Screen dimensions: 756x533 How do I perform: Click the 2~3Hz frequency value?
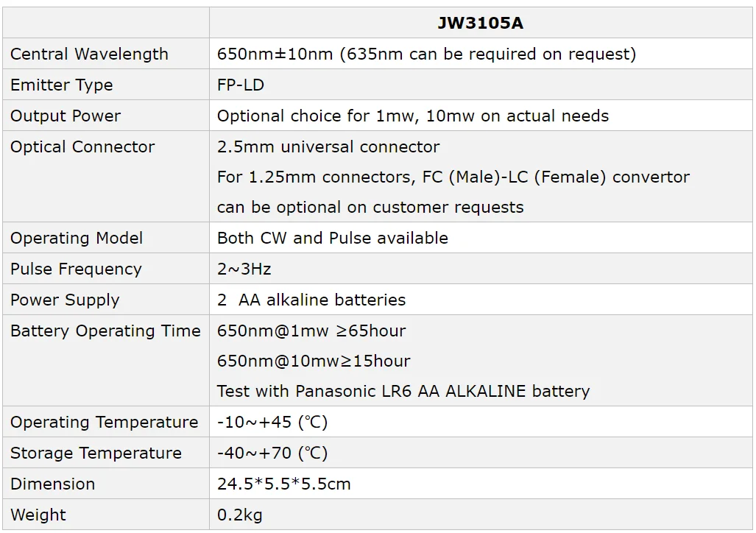coord(244,269)
